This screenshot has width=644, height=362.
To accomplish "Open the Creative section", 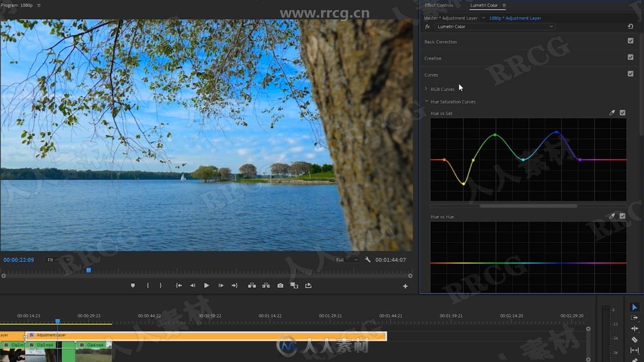I will tap(433, 58).
